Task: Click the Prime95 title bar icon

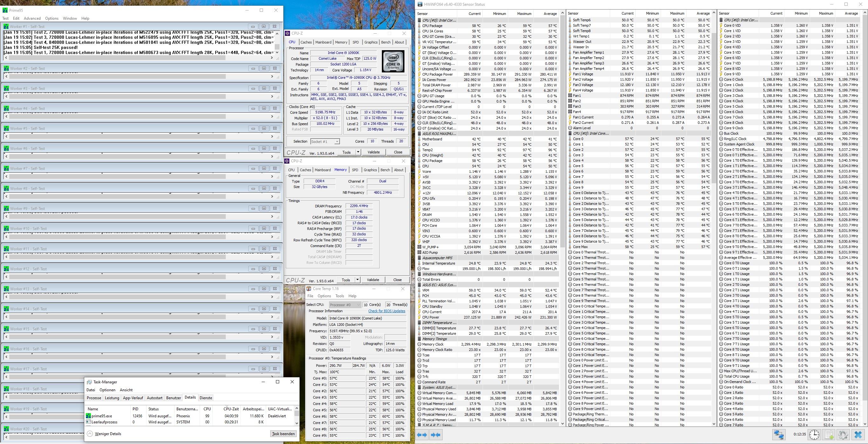Action: point(5,10)
